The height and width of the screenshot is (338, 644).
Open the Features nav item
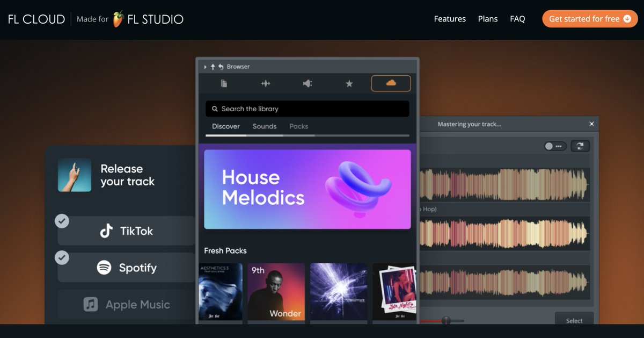(x=450, y=19)
